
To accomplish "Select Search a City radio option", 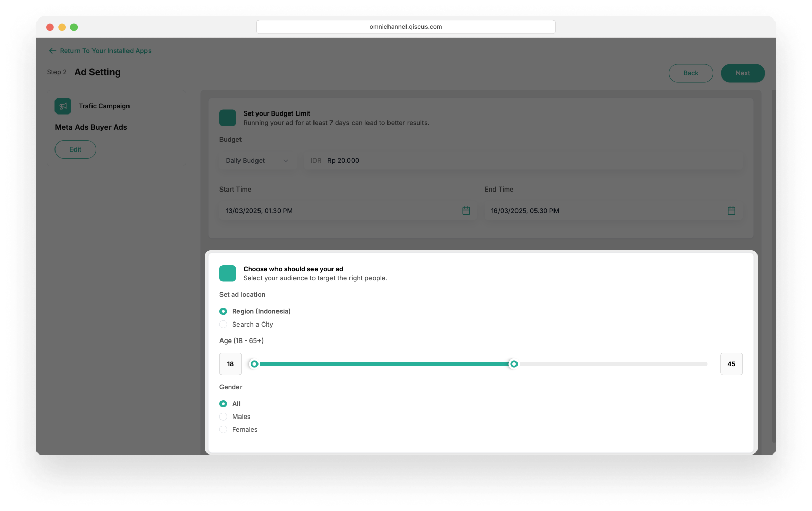I will pyautogui.click(x=223, y=325).
